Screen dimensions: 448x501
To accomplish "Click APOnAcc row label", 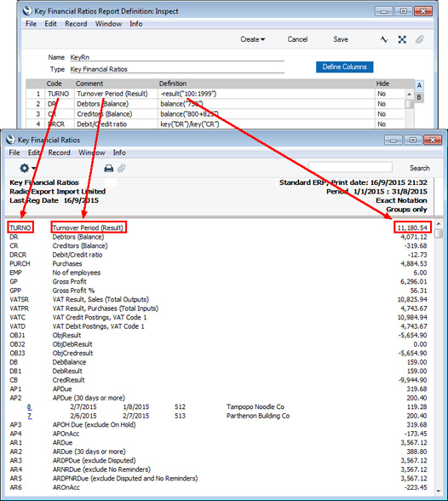I will pyautogui.click(x=66, y=434).
